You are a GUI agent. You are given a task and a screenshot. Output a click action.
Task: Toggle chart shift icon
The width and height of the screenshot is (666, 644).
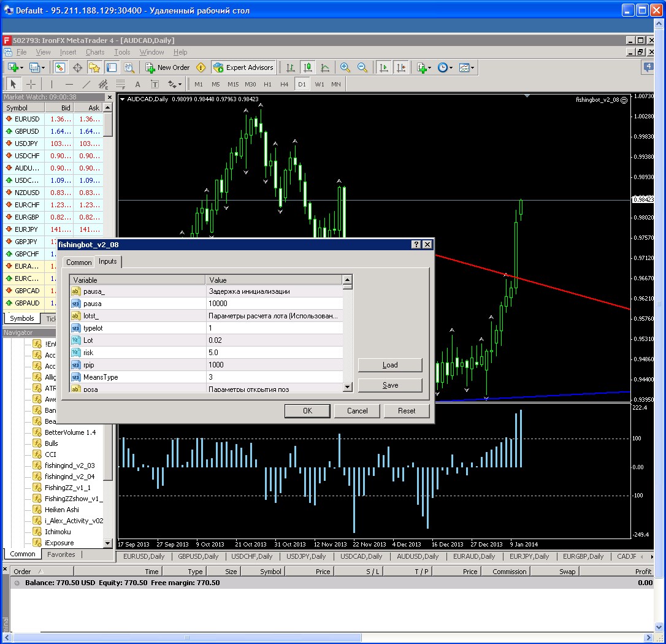(x=401, y=67)
